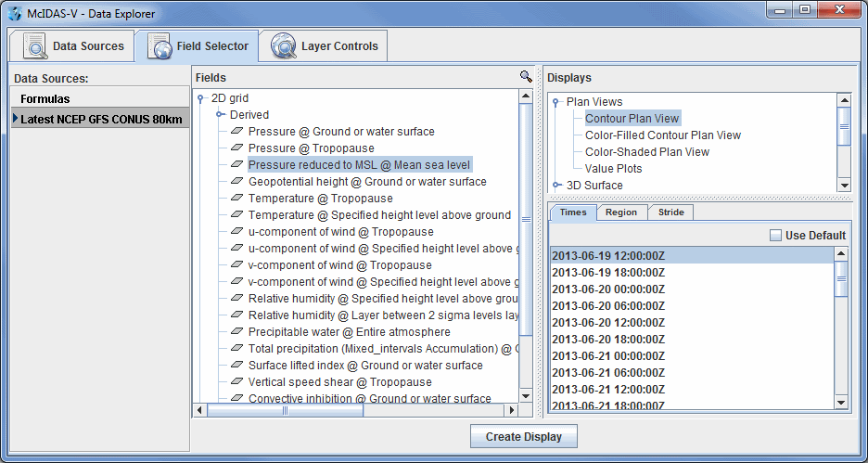Select time 2013-06-21 06:00:00Z

(692, 372)
